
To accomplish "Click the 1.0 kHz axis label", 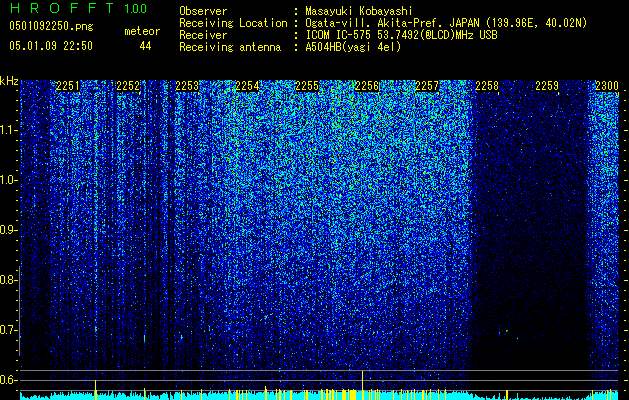I will (x=7, y=180).
